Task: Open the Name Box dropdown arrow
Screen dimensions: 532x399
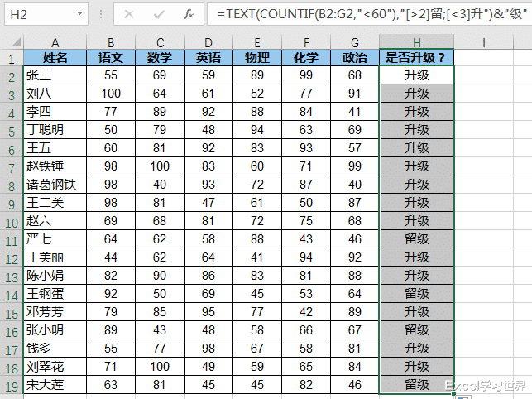Action: (79, 13)
